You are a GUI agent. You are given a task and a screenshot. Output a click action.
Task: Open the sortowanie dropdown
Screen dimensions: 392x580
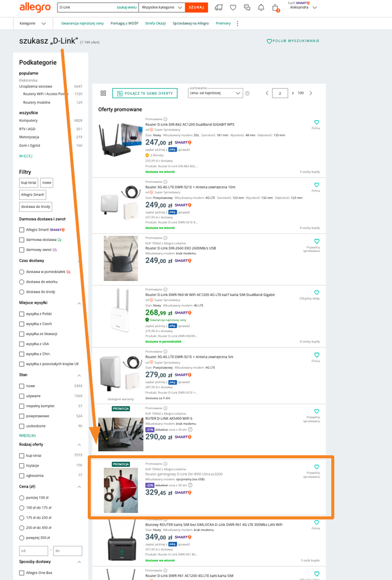(215, 93)
